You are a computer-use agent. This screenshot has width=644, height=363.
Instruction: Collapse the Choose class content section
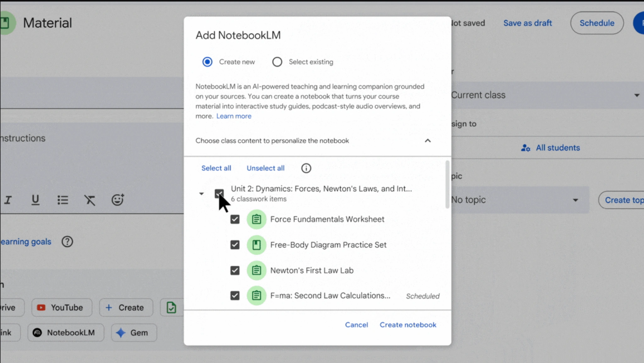427,141
